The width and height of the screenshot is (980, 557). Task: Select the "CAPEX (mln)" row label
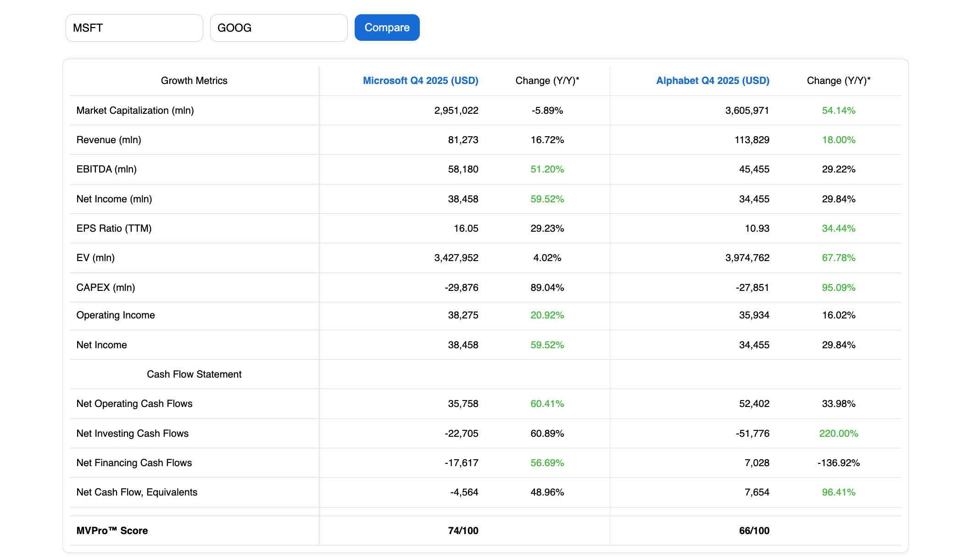pyautogui.click(x=106, y=288)
